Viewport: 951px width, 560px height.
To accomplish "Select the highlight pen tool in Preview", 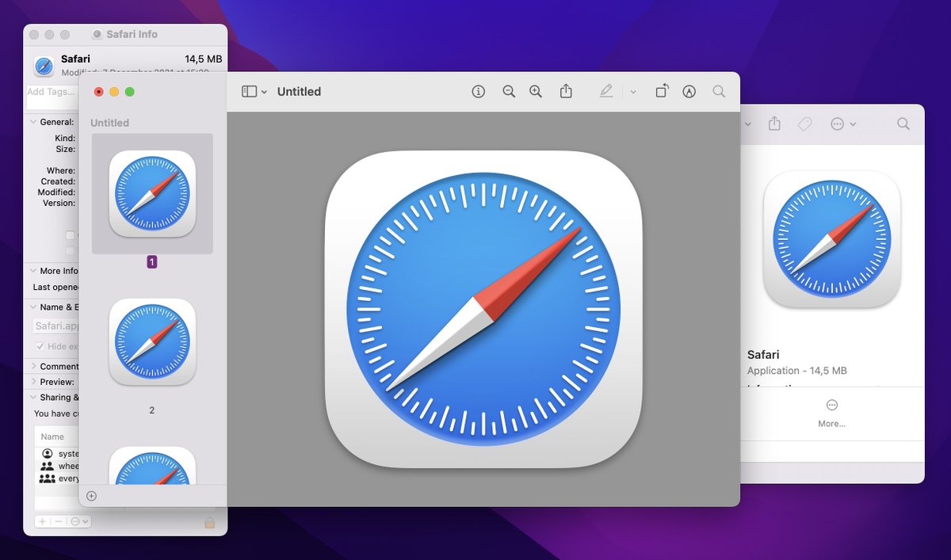I will click(606, 92).
